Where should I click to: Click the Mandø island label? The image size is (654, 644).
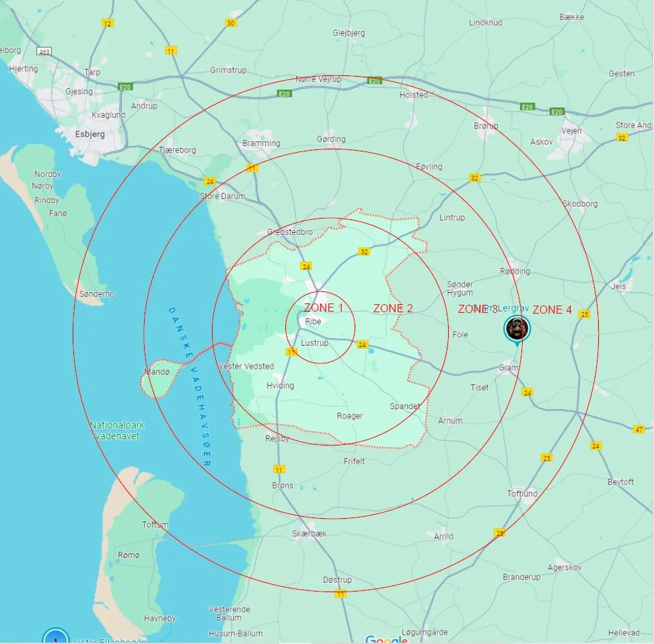click(156, 372)
